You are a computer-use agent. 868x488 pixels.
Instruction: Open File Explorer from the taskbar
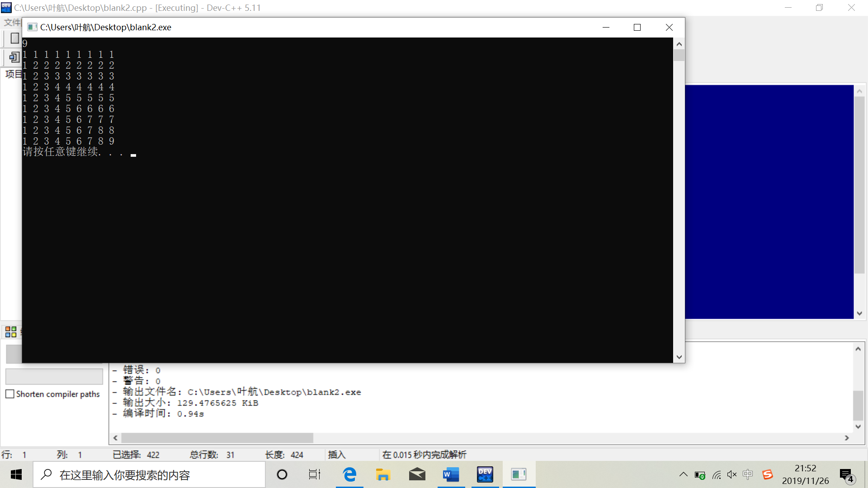383,474
